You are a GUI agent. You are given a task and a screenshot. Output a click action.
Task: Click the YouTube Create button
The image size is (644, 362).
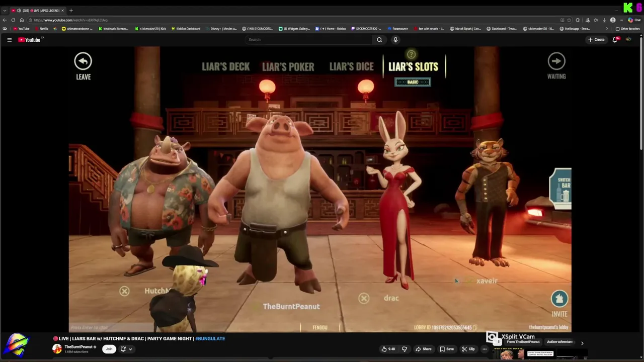(596, 40)
